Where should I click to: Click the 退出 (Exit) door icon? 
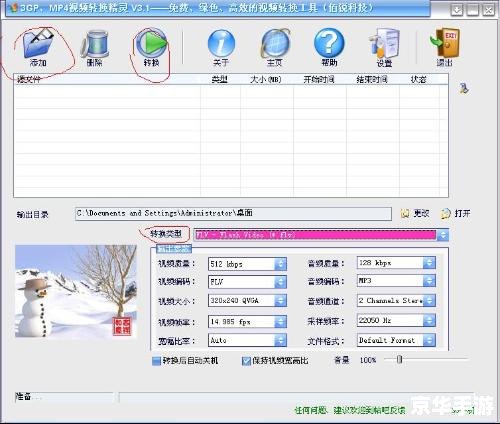point(445,43)
